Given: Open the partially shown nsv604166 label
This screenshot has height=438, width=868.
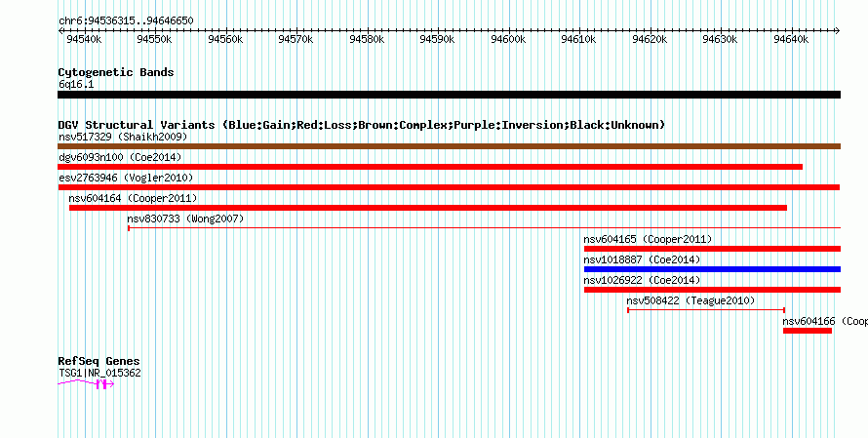Looking at the screenshot, I should [x=825, y=321].
